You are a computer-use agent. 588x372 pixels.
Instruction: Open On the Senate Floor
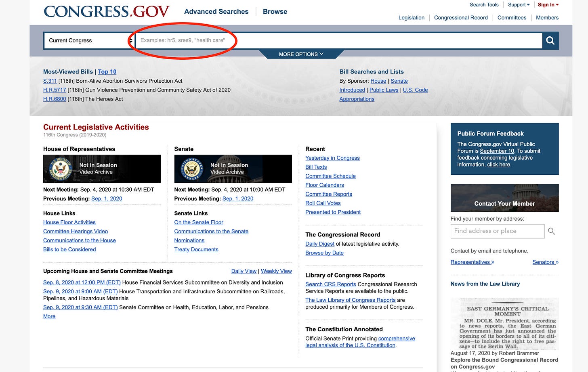(199, 222)
